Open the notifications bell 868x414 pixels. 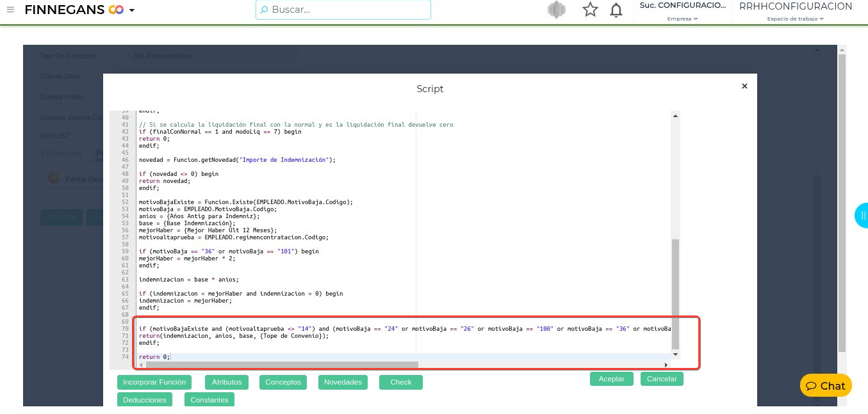coord(616,10)
